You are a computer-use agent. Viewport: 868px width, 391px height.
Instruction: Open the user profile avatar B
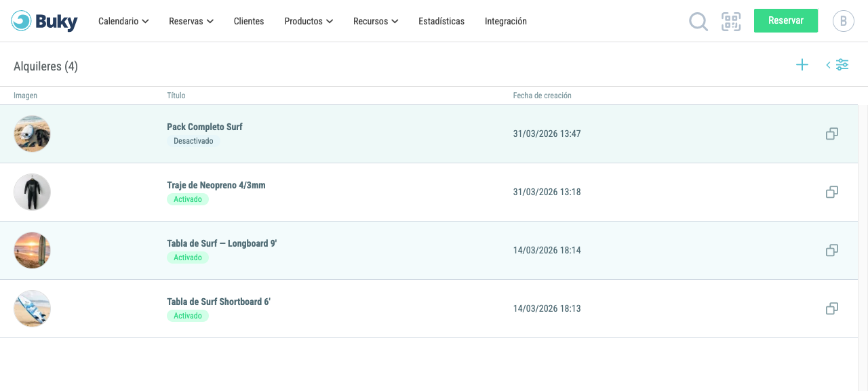point(843,21)
